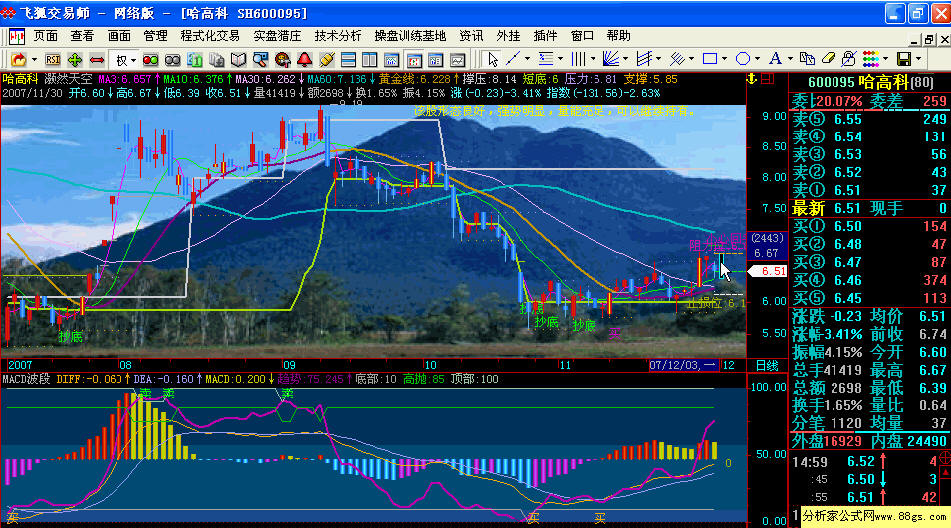This screenshot has height=528, width=951.
Task: Select the vertical split window layout icon
Action: pos(369,59)
